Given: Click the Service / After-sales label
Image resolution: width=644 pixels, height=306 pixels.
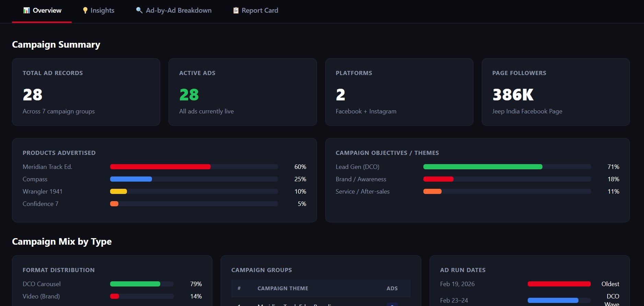Looking at the screenshot, I should [363, 192].
